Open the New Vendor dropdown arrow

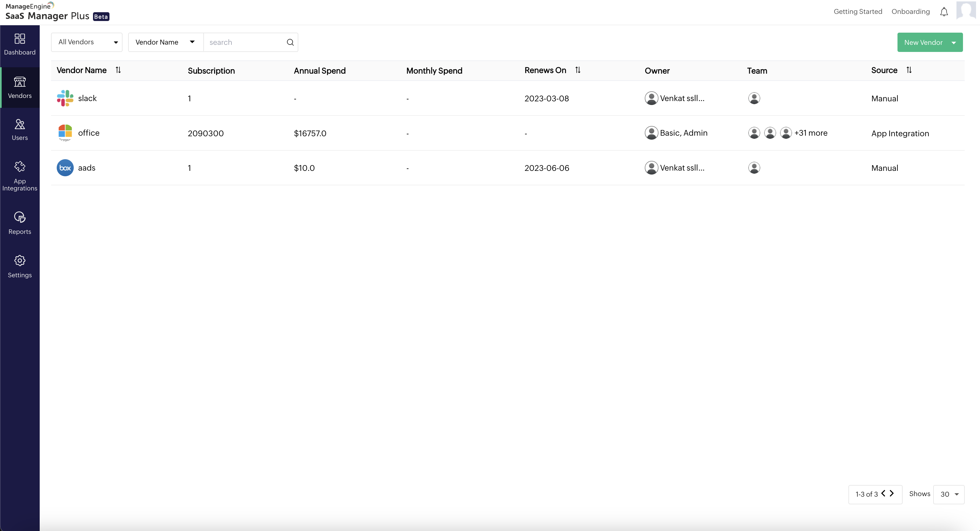(x=954, y=43)
